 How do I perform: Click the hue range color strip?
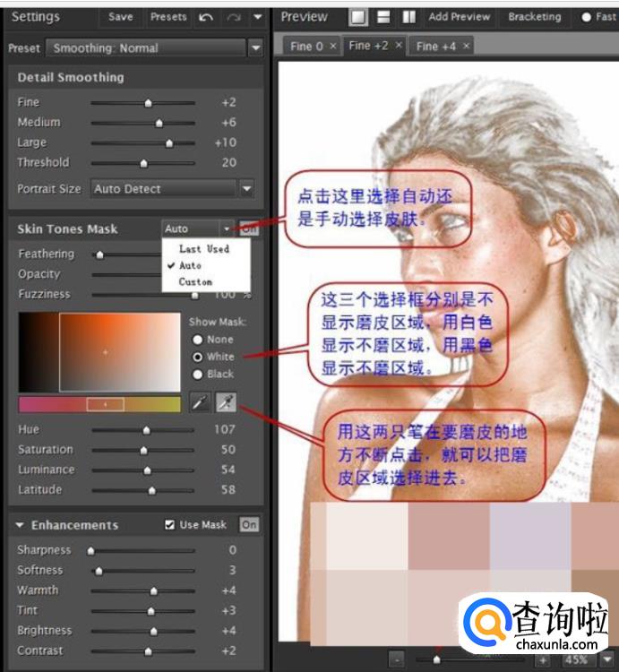tap(99, 405)
